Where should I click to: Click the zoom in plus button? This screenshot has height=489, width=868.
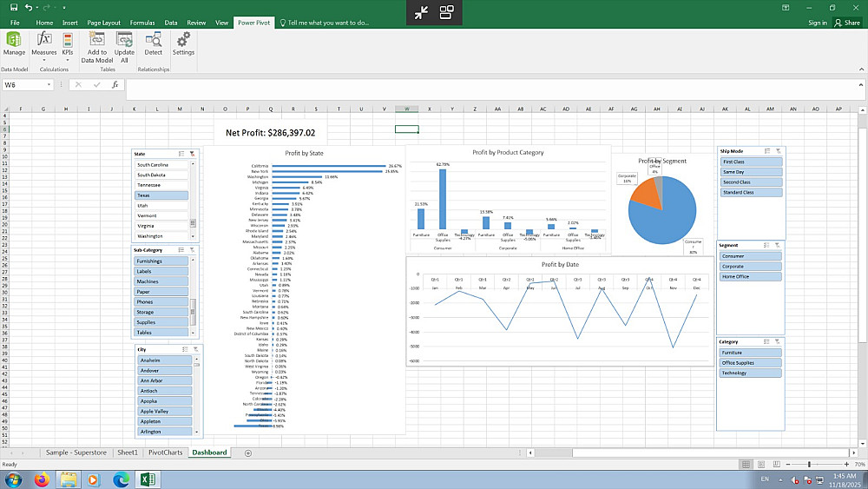[846, 464]
